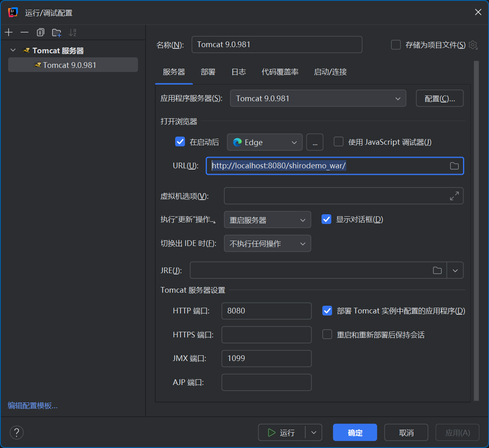
Task: Click the HTTPS 端口 input field
Action: pyautogui.click(x=267, y=335)
